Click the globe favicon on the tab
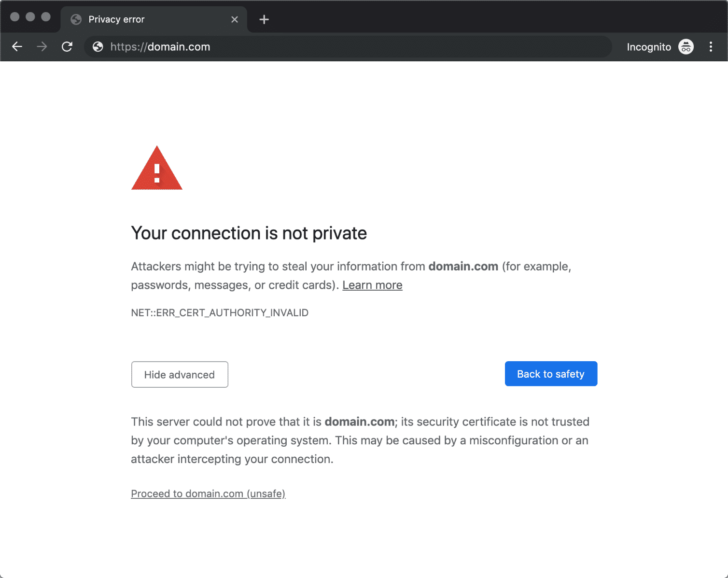 pyautogui.click(x=76, y=19)
